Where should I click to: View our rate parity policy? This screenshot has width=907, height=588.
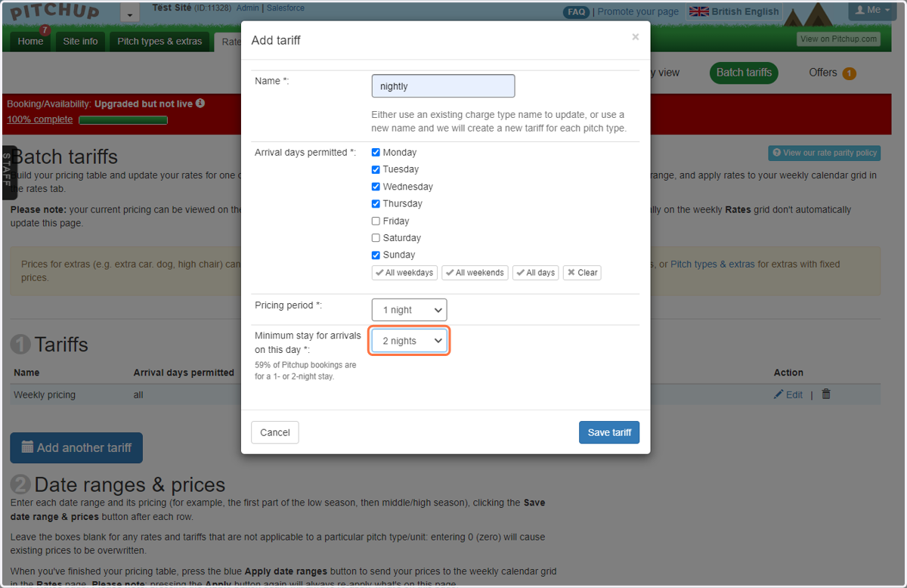824,153
